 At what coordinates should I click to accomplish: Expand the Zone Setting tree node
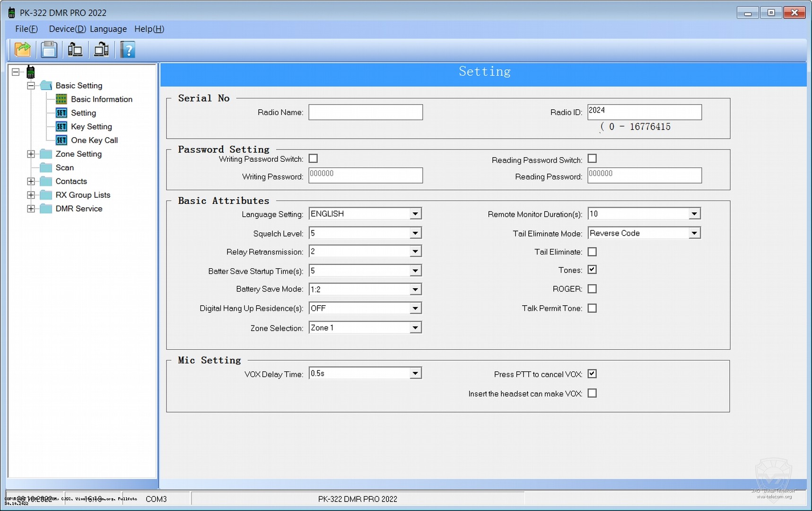[31, 154]
